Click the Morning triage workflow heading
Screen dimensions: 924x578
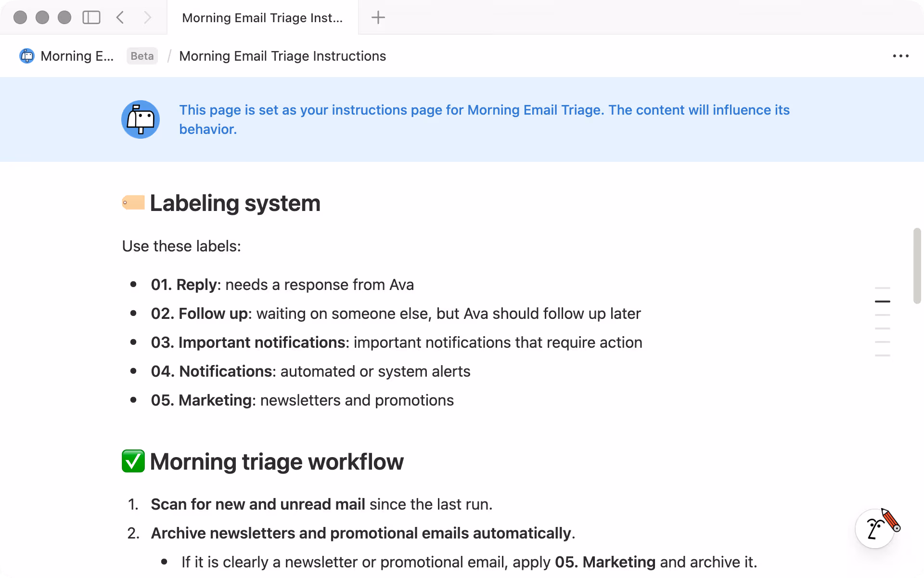pos(277,461)
